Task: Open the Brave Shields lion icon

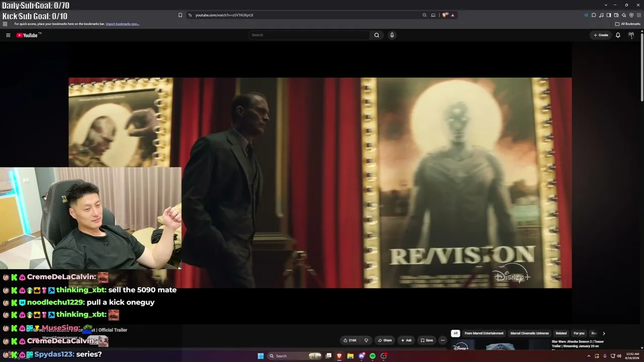Action: [x=445, y=15]
